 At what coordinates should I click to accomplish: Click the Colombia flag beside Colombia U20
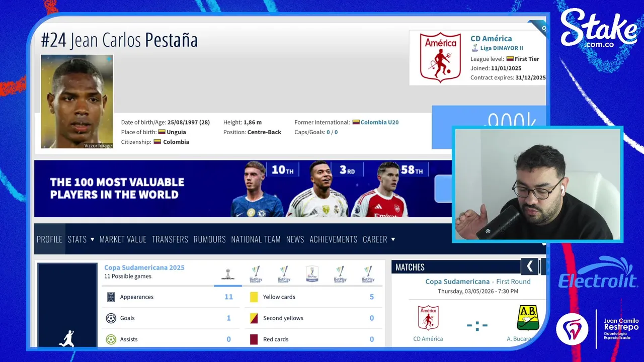point(356,122)
